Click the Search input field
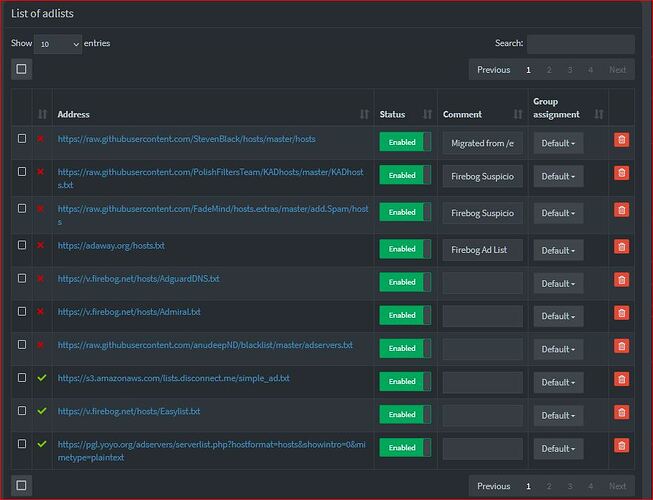The height and width of the screenshot is (500, 653). (x=580, y=44)
